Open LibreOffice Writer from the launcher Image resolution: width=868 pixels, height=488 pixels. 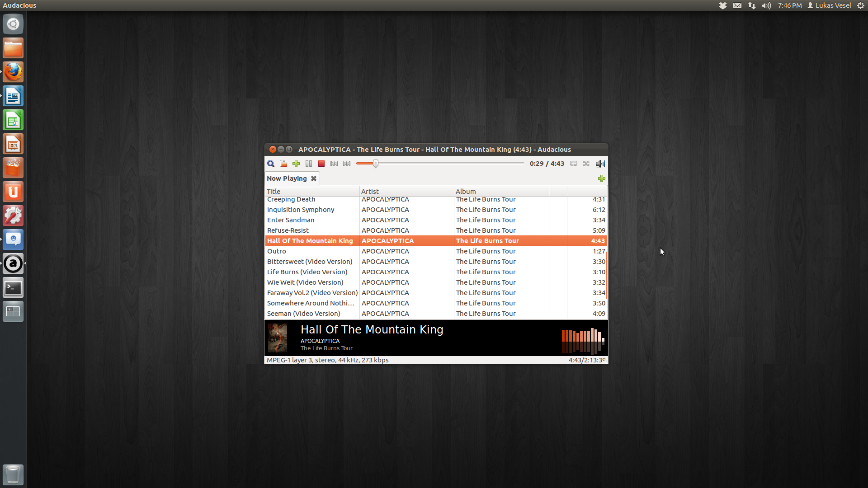(x=13, y=96)
